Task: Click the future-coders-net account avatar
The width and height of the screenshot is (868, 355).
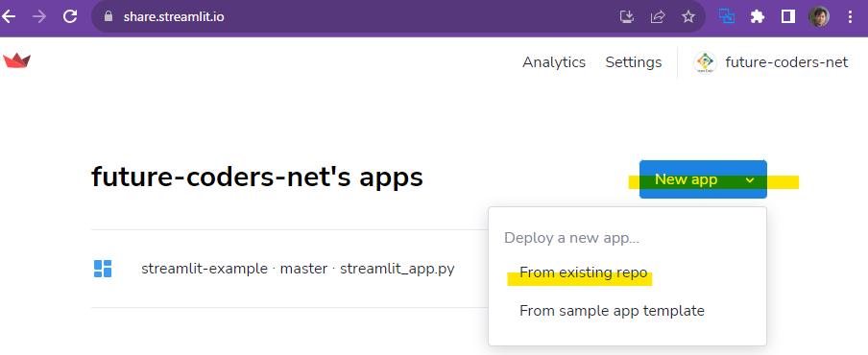Action: point(705,62)
